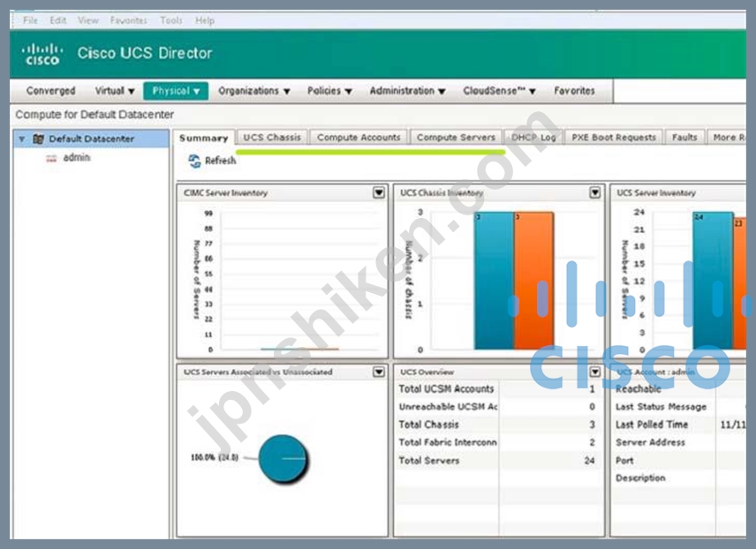Open the Policies menu dropdown
The height and width of the screenshot is (549, 756).
(329, 91)
